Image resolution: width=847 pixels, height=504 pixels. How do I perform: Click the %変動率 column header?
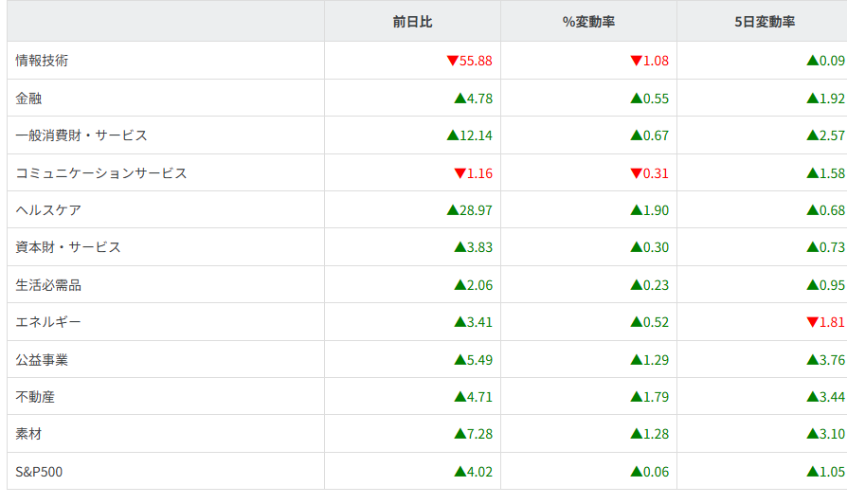coord(588,21)
